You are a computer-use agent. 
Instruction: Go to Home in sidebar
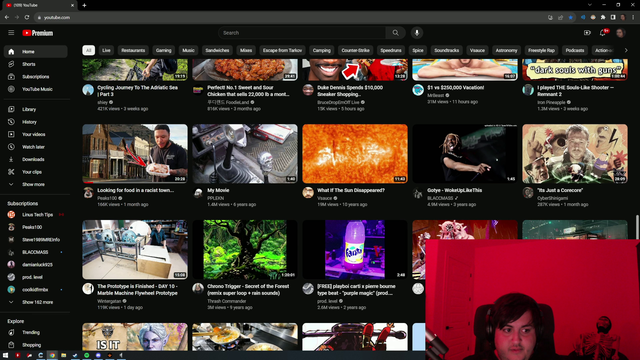(x=36, y=51)
